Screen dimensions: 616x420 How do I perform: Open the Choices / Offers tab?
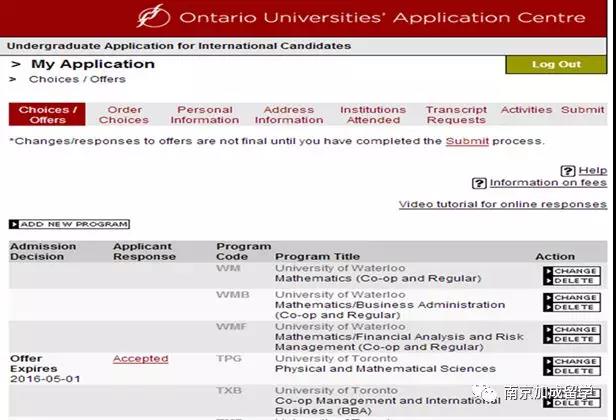[47, 115]
